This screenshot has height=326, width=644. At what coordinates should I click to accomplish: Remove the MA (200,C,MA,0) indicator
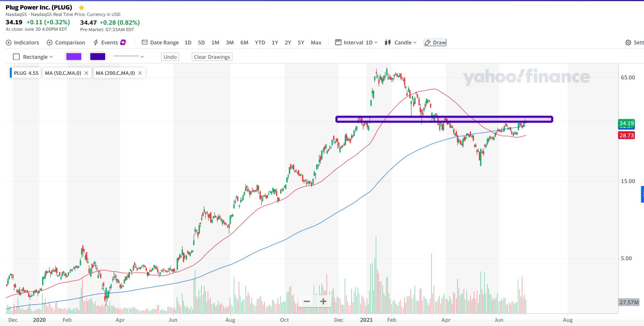140,73
